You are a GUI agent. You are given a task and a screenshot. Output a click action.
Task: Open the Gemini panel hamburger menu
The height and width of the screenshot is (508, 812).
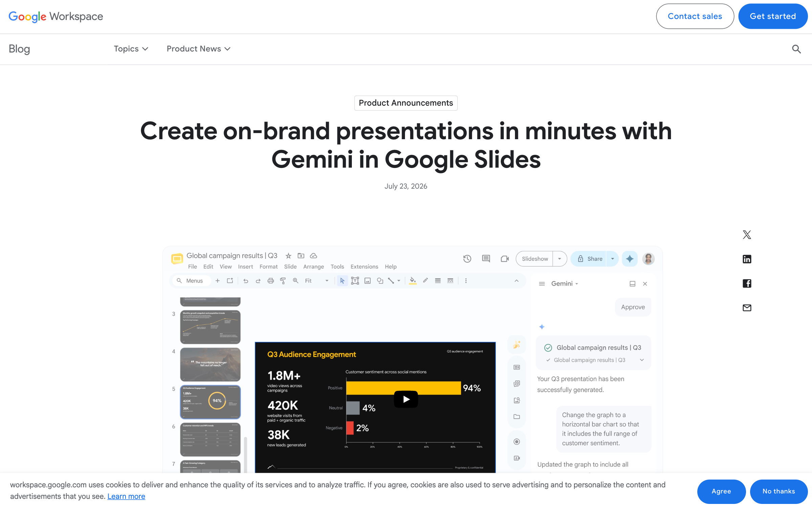click(542, 284)
